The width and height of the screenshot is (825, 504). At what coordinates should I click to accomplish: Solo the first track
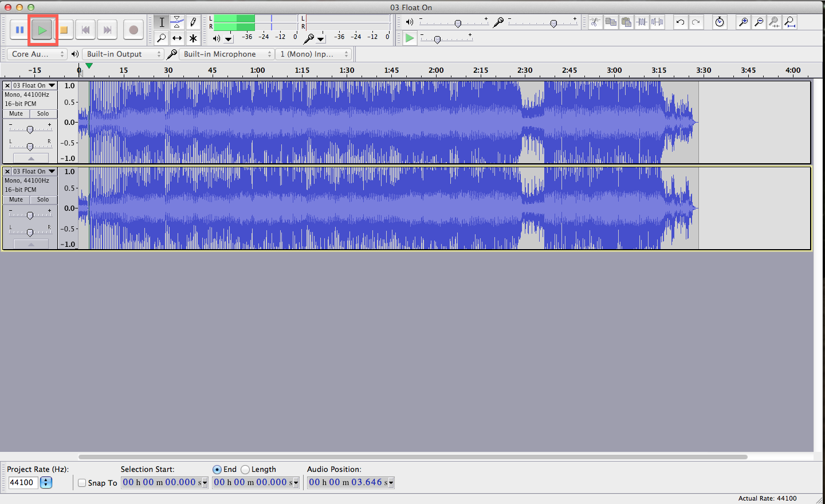[x=43, y=113]
